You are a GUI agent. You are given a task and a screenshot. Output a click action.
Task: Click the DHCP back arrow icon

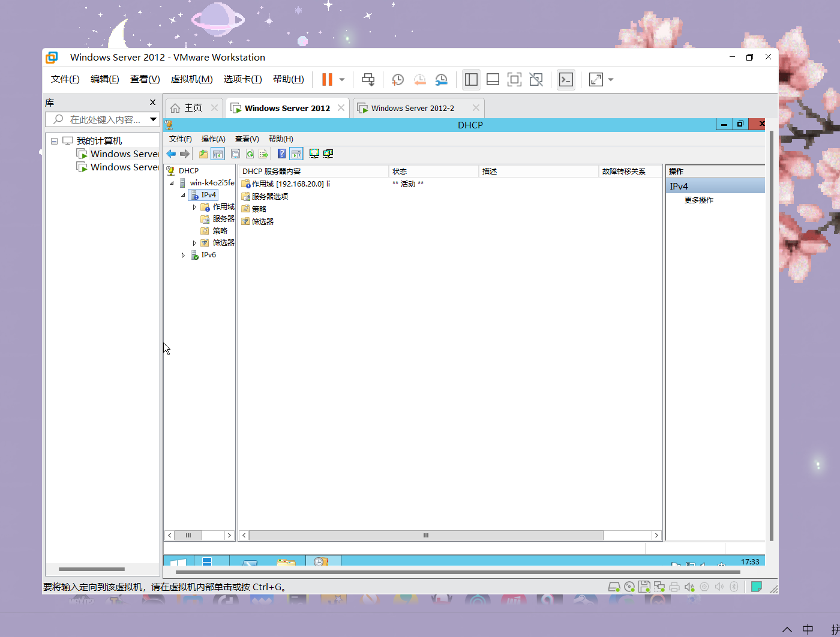point(171,154)
